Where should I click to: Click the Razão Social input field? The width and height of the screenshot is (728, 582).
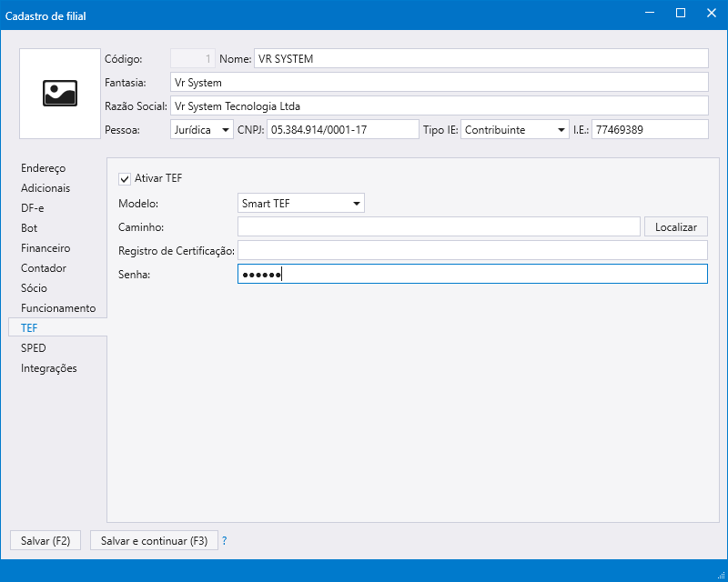pyautogui.click(x=440, y=105)
